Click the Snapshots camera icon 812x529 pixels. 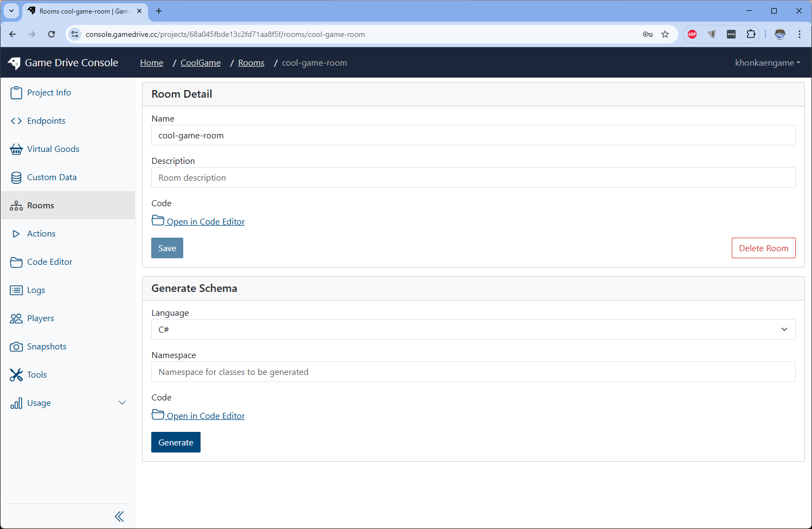click(16, 347)
